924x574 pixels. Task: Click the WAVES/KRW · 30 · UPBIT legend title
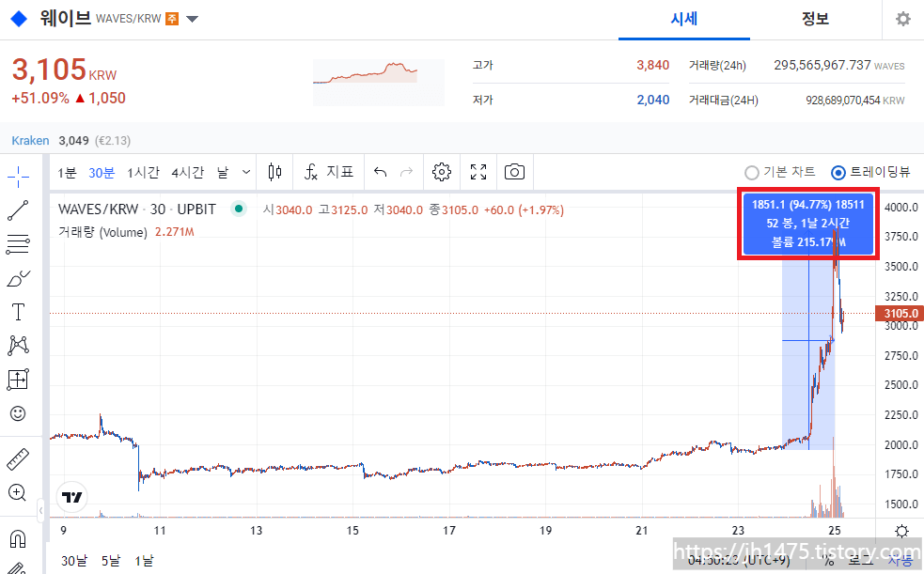136,209
